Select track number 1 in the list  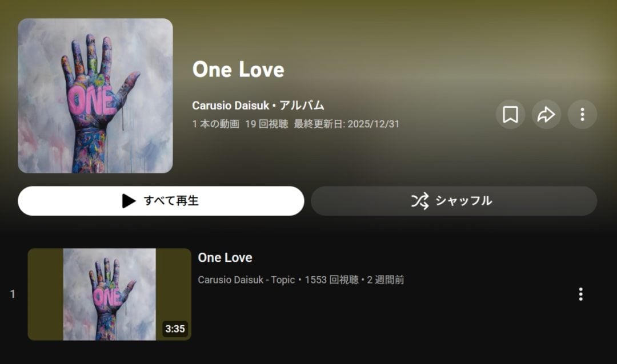(x=13, y=294)
